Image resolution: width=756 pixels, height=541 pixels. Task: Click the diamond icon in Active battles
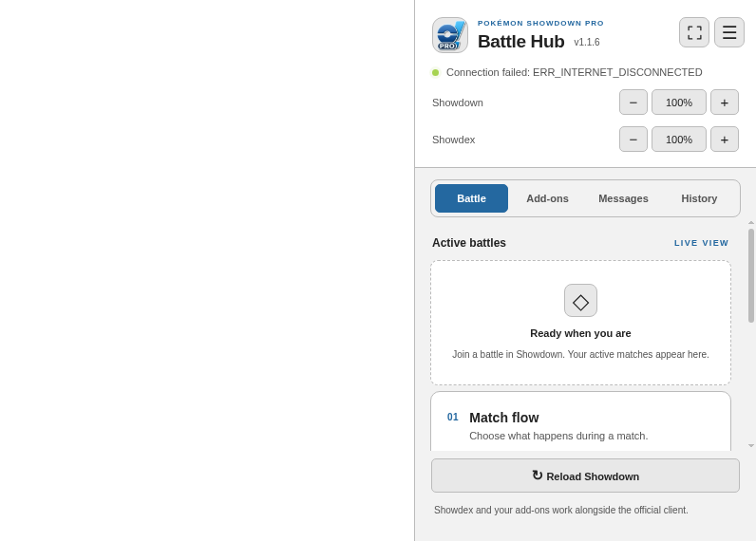tap(580, 301)
